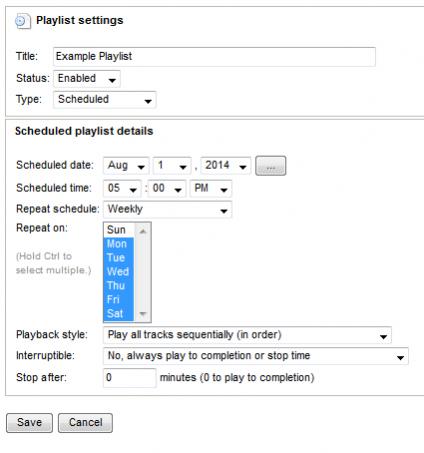Open the Type dropdown showing Scheduled

pos(104,100)
